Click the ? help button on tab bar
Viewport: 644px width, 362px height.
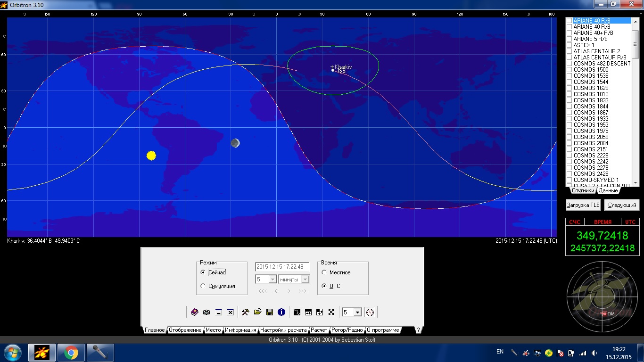tap(418, 330)
